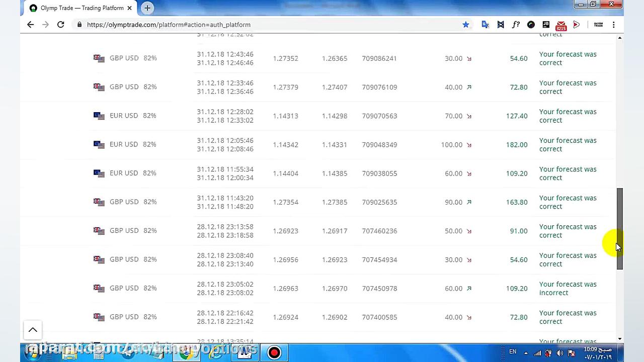Click the opening price 1.27379

[285, 87]
